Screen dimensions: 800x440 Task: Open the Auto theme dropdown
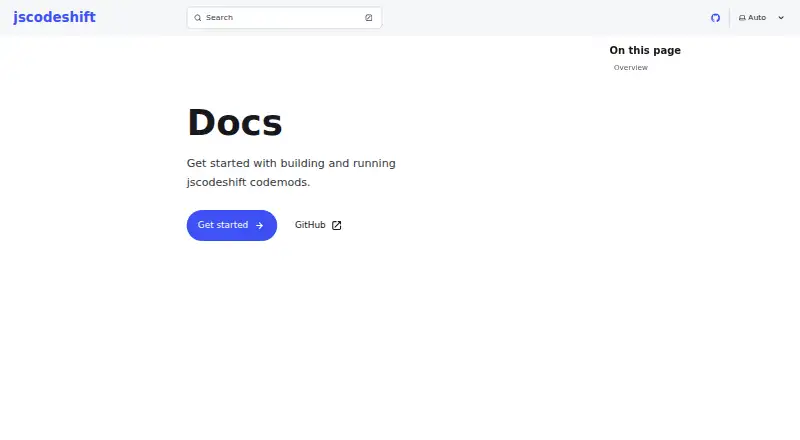tap(761, 18)
